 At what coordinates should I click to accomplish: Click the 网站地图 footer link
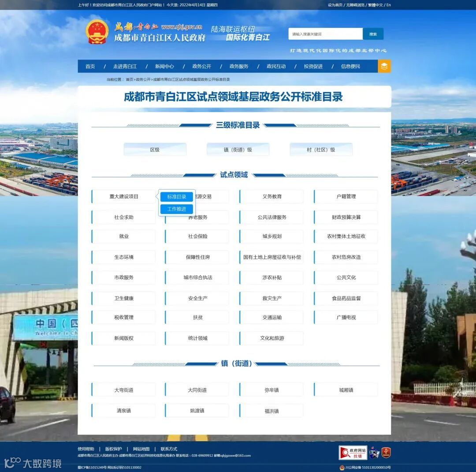pos(141,449)
